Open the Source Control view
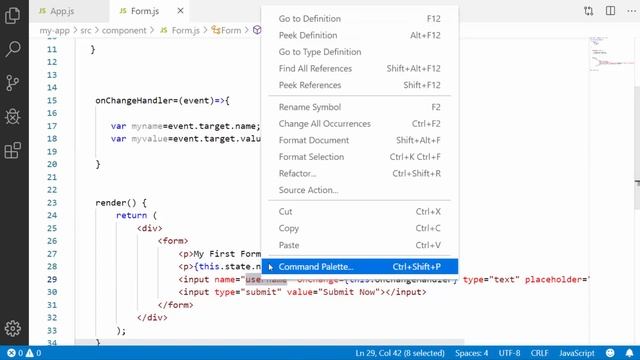 tap(13, 83)
